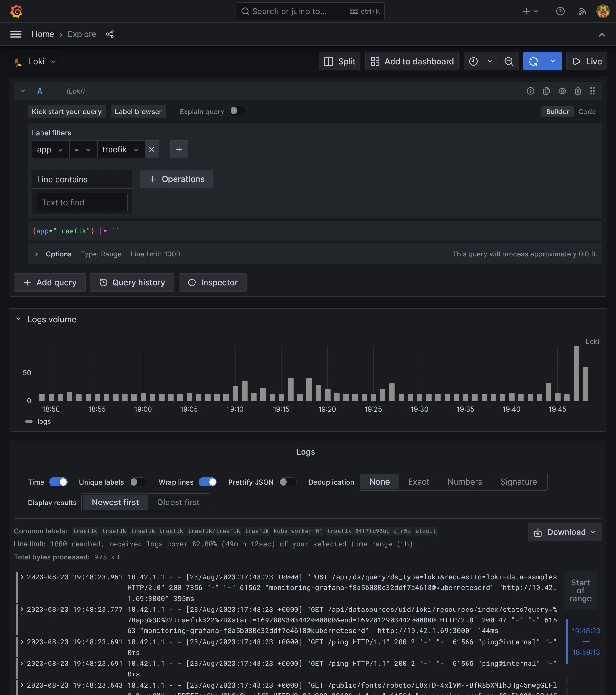
Task: Switch to Code editor mode
Action: click(x=587, y=111)
